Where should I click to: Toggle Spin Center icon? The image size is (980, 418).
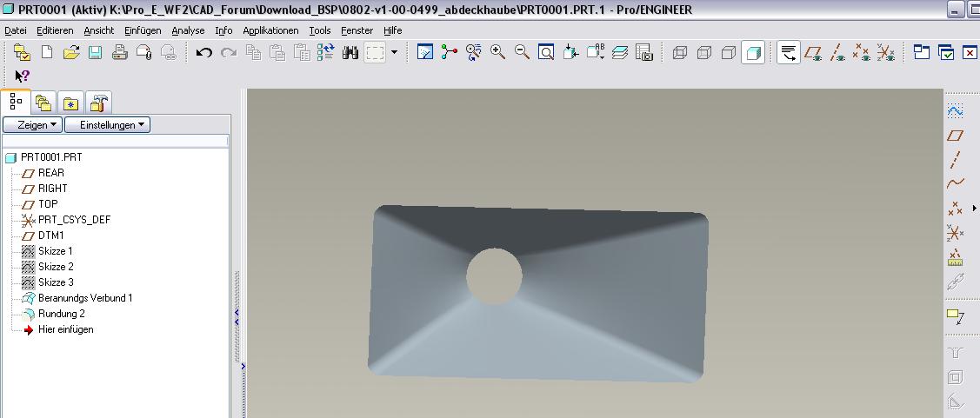(x=450, y=52)
